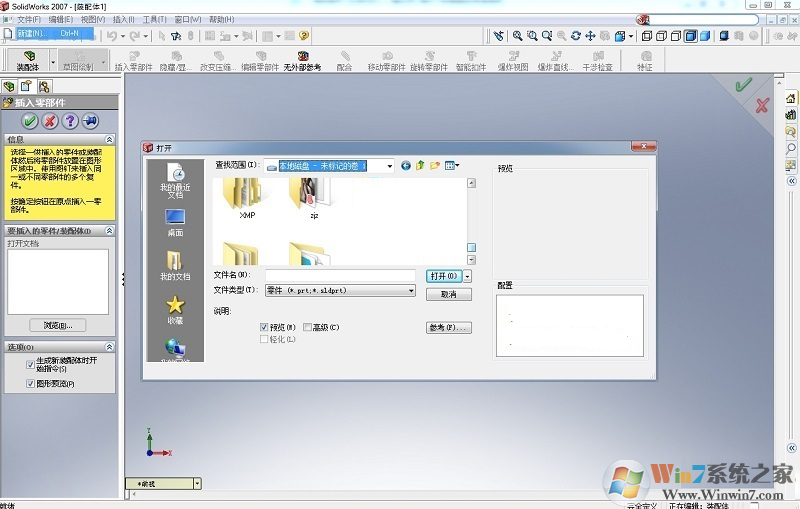Open the 视图 View menu
The image size is (800, 509).
click(x=93, y=19)
